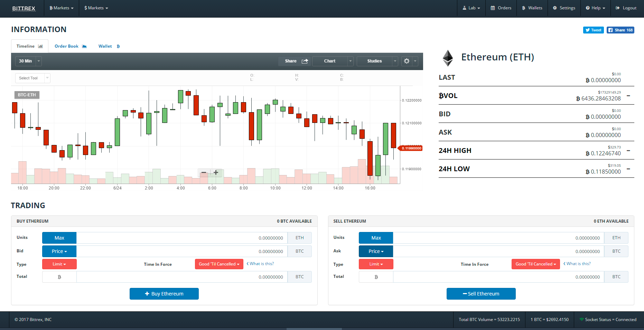The width and height of the screenshot is (644, 330).
Task: Open Price dropdown in Buy panel
Action: [x=59, y=251]
